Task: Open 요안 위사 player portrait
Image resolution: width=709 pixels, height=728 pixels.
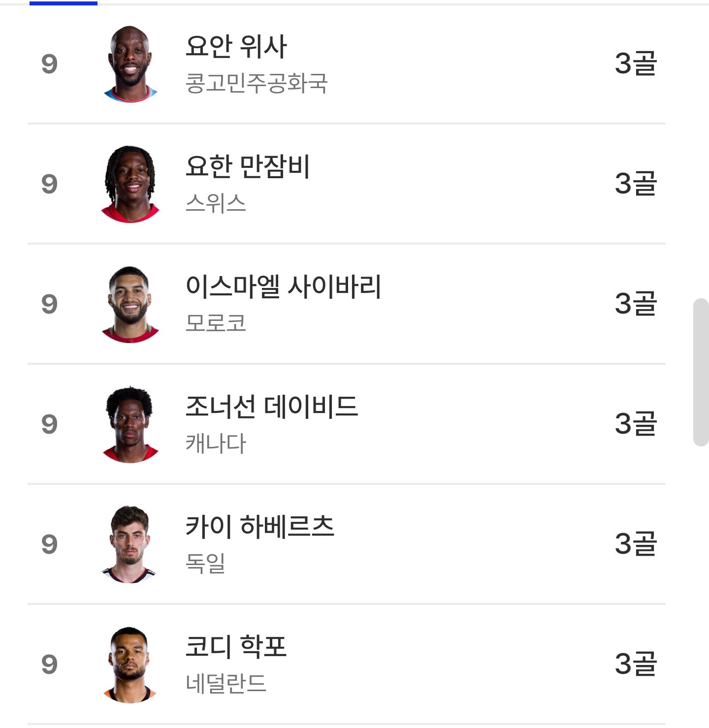Action: pyautogui.click(x=130, y=64)
